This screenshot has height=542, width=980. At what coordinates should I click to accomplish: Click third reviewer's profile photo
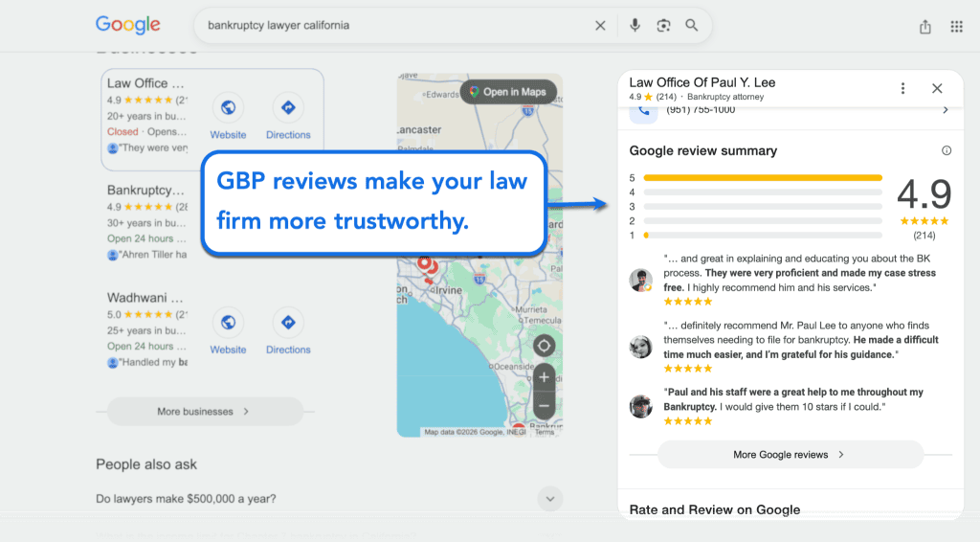[640, 406]
